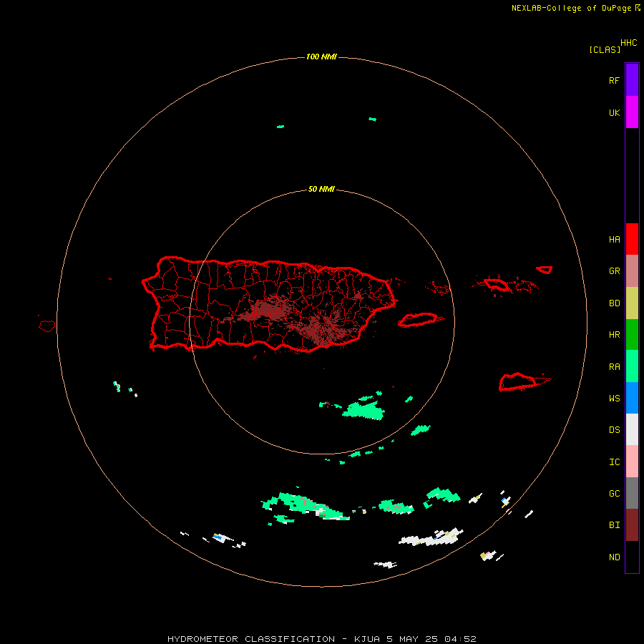
Task: Click the white DS dry snow swatch
Action: (x=632, y=429)
